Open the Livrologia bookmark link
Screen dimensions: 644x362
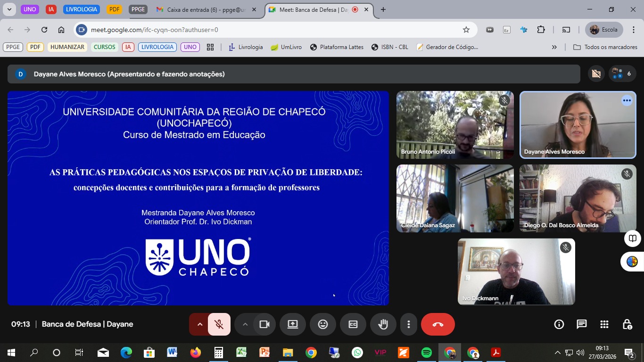pyautogui.click(x=246, y=47)
